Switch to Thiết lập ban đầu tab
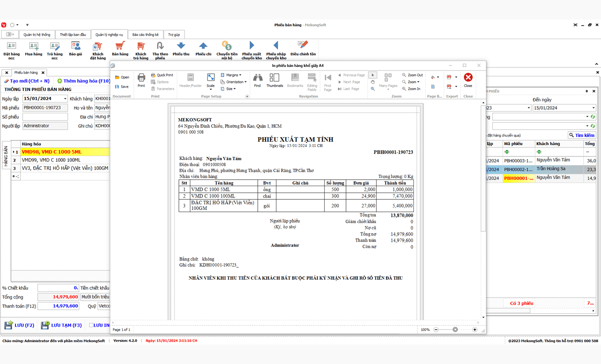601x364 pixels. (73, 35)
